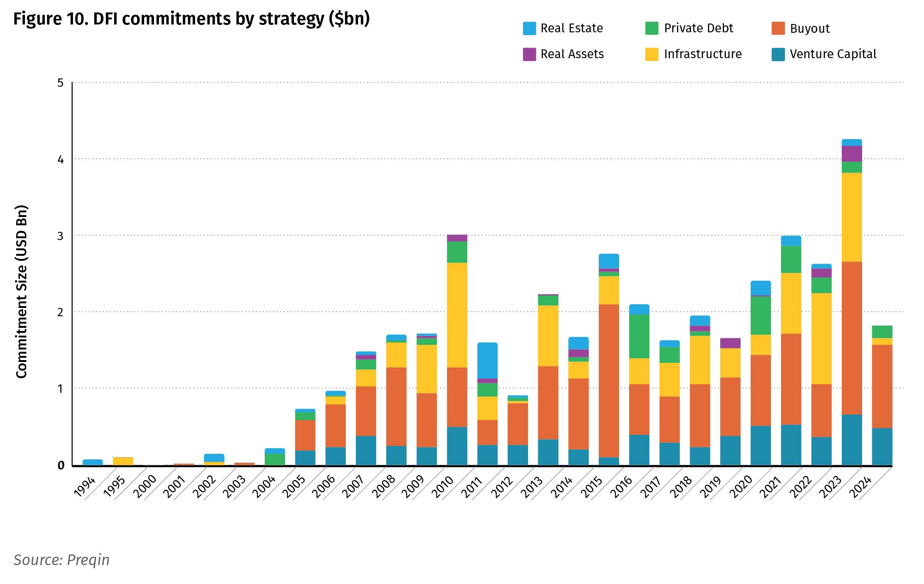Click the Real Assets purple legend swatch
This screenshot has width=924, height=584.
click(x=529, y=54)
